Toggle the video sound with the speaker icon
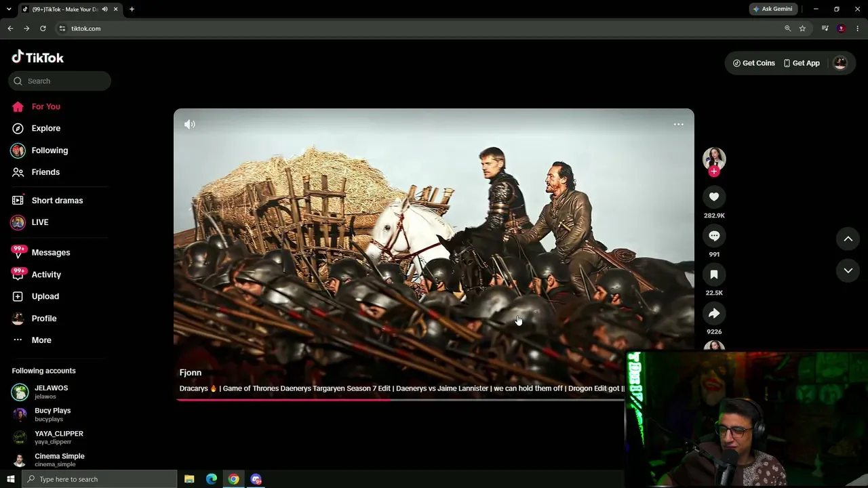 (x=190, y=125)
